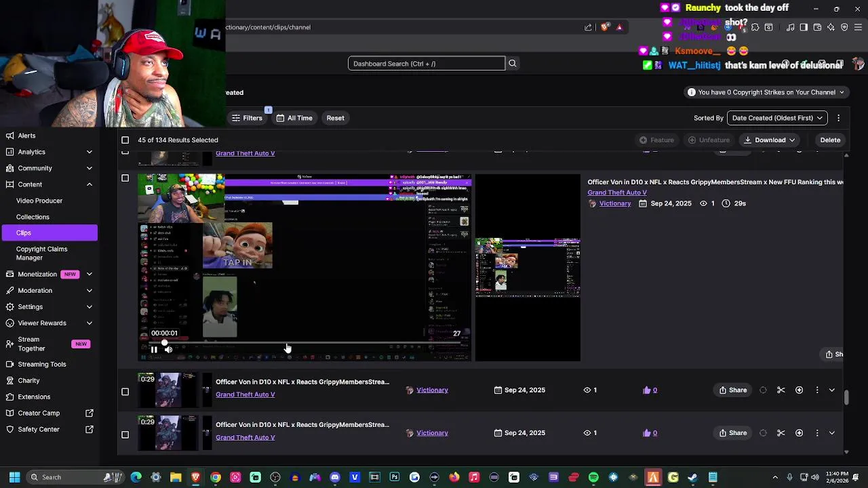Viewport: 868px width, 488px height.
Task: Mute the clip preview volume
Action: [x=168, y=350]
